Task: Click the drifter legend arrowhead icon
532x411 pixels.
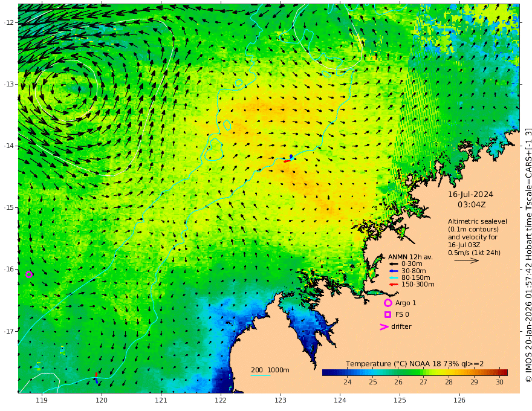Action: click(x=384, y=327)
